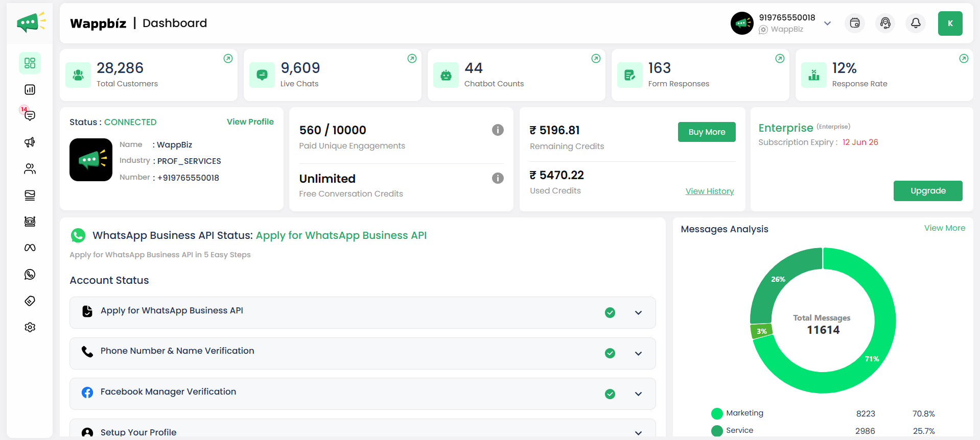Open the View History link
Screen dimensions: 980x440
(x=710, y=191)
